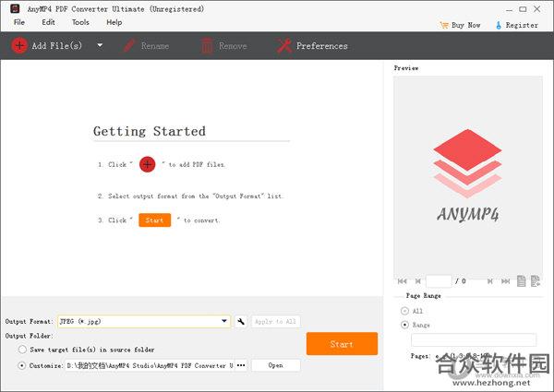Click the Apply to All button
Screen dimensions: 554x392
(x=275, y=321)
